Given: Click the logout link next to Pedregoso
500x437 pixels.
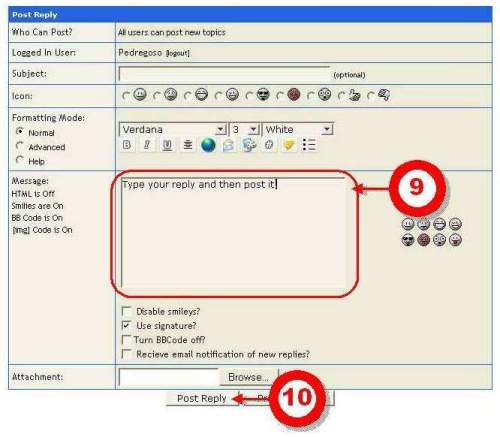Looking at the screenshot, I should point(178,53).
